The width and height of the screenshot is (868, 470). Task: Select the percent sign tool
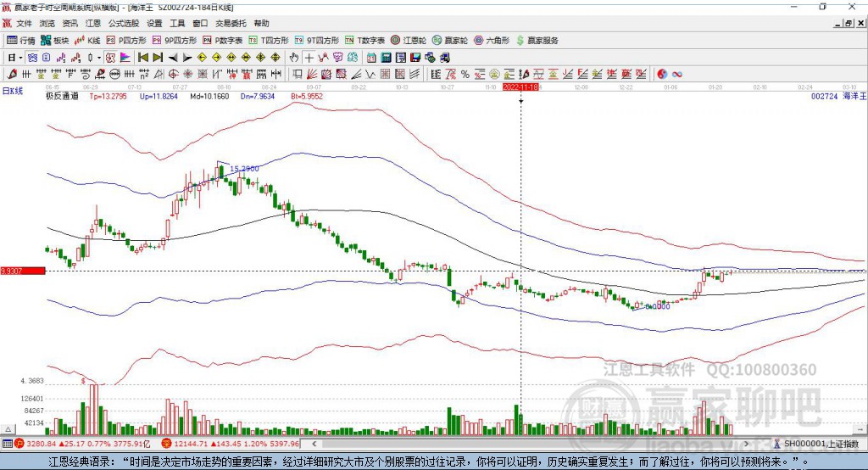pyautogui.click(x=465, y=75)
